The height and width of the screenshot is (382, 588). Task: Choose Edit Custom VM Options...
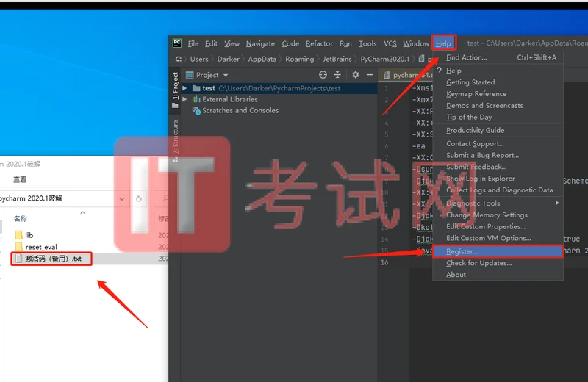coord(498,238)
